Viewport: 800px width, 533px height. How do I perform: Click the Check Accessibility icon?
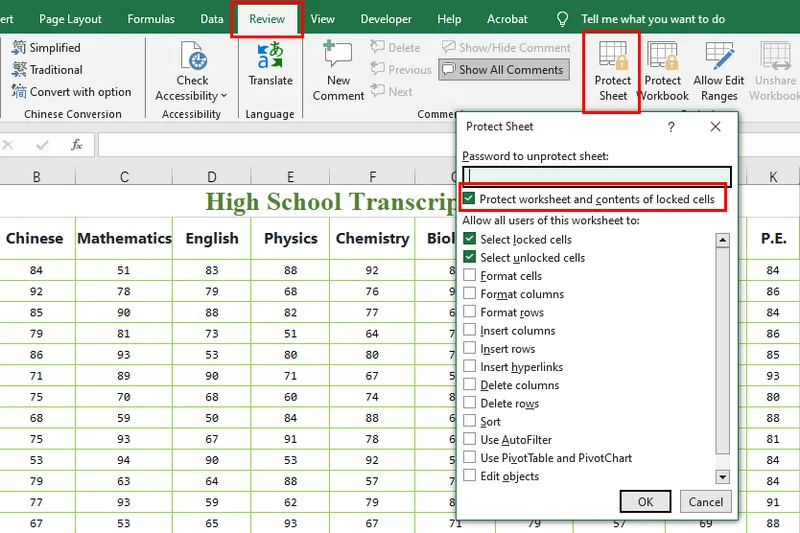click(x=193, y=55)
